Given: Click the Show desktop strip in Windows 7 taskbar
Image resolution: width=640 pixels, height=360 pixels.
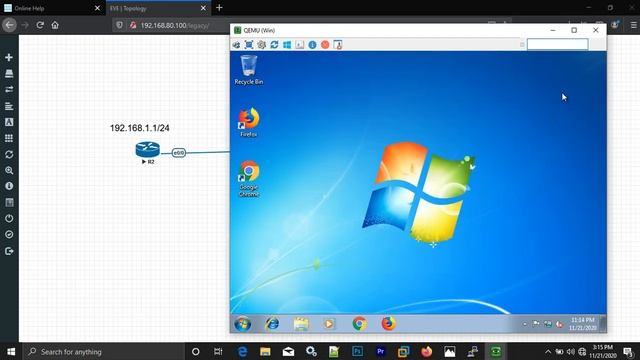Looking at the screenshot, I should pyautogui.click(x=603, y=324).
